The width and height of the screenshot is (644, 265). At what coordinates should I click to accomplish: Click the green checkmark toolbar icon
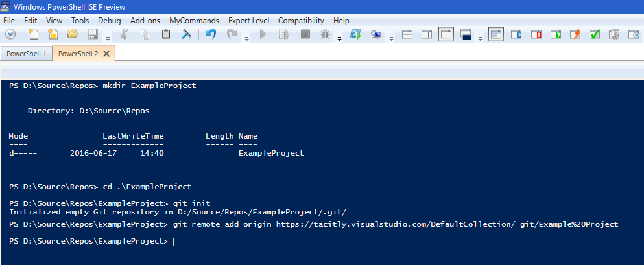[x=594, y=34]
